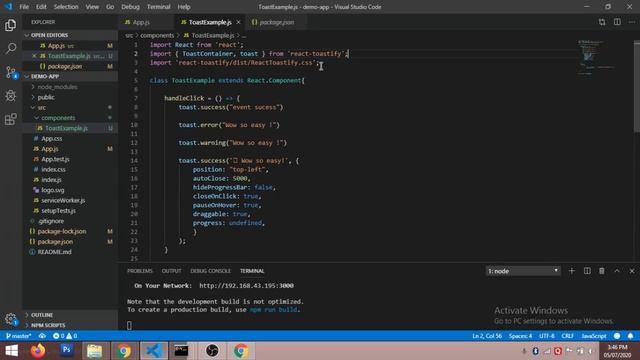Close the terminal panel
The height and width of the screenshot is (360, 640).
tap(632, 271)
